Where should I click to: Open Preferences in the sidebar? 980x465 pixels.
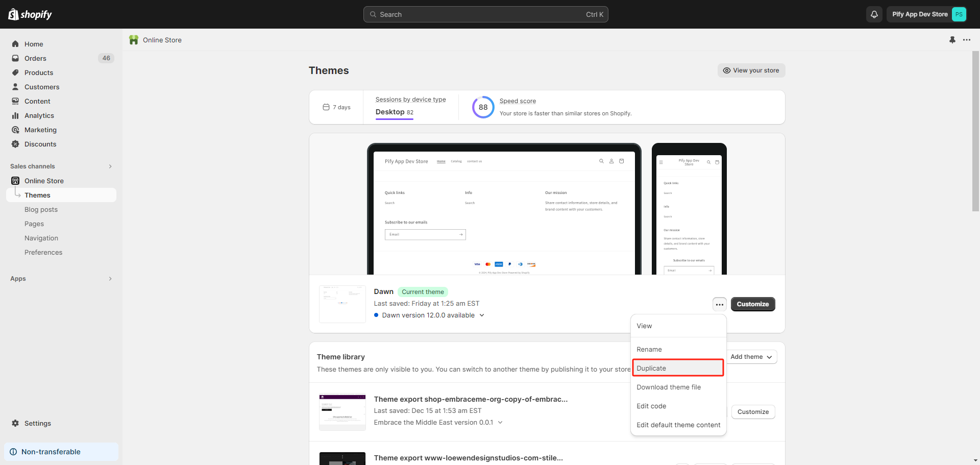43,252
